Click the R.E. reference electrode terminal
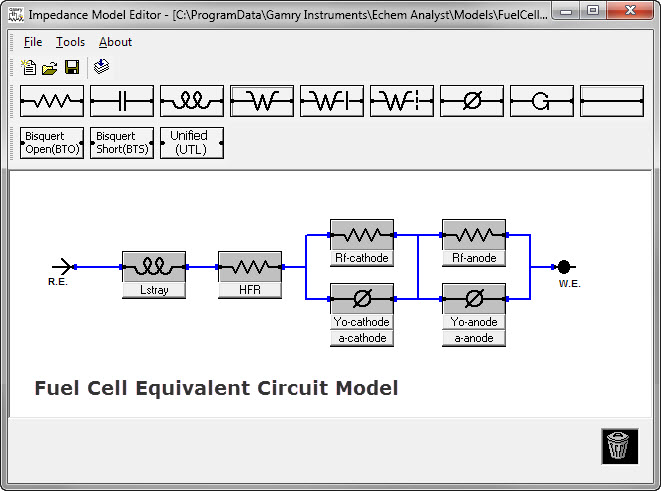Screen dimensions: 661x491 point(62,267)
